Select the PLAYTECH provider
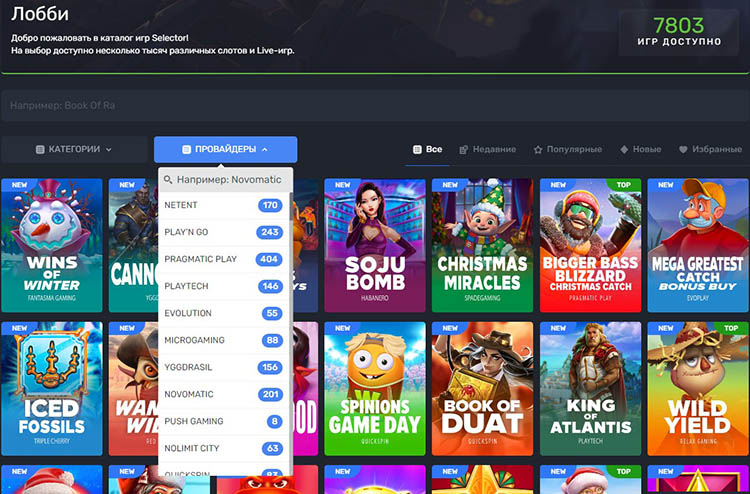 (x=223, y=286)
